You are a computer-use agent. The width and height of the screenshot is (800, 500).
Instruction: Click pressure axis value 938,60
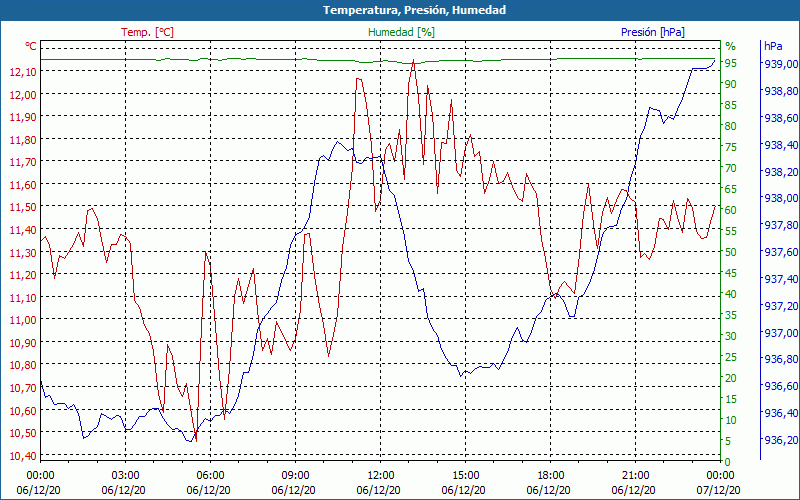(779, 118)
